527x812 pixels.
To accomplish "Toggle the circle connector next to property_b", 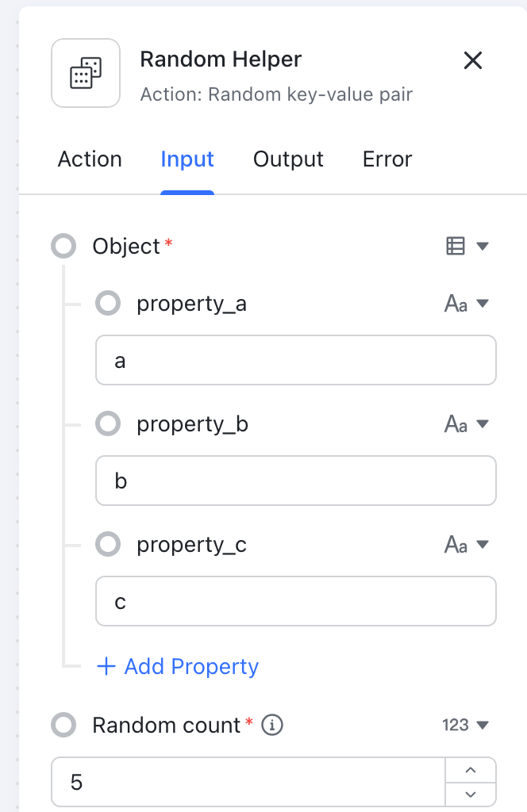I will coord(108,424).
